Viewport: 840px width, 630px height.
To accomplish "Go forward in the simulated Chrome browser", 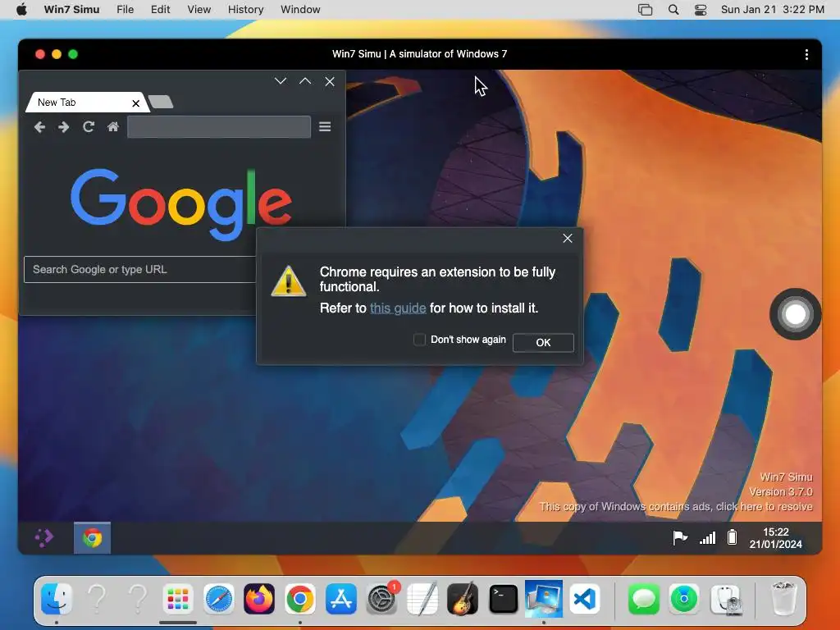I will tap(64, 127).
